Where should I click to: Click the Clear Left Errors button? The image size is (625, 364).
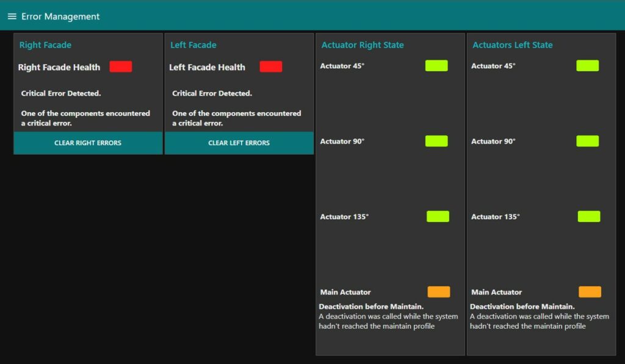[x=239, y=143]
